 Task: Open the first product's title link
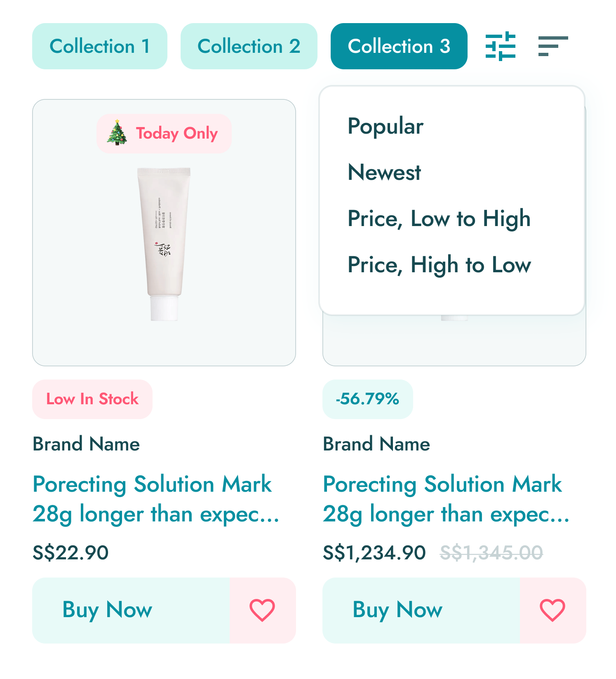156,499
